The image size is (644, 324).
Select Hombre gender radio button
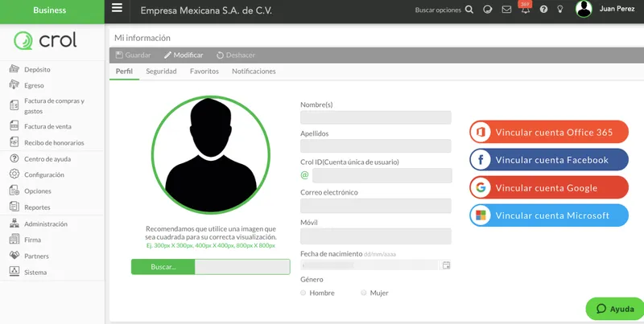[303, 293]
